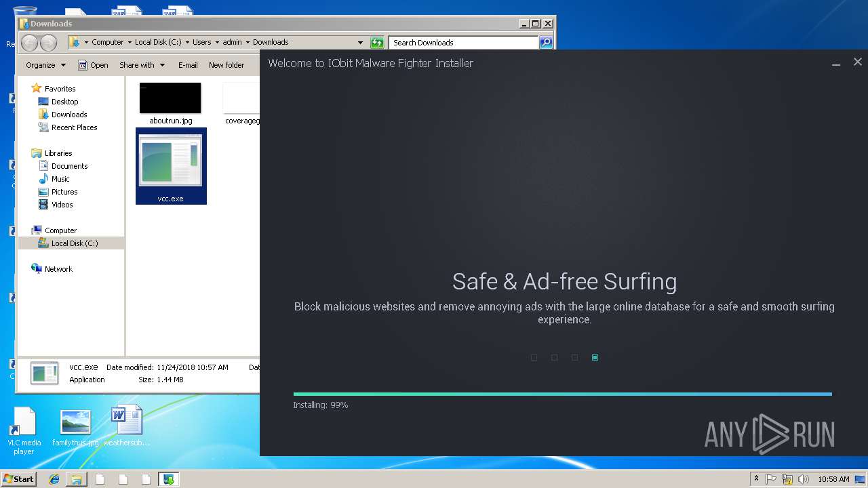Viewport: 868px width, 488px height.
Task: Select the aboutrun.jpg file
Action: pyautogui.click(x=170, y=104)
